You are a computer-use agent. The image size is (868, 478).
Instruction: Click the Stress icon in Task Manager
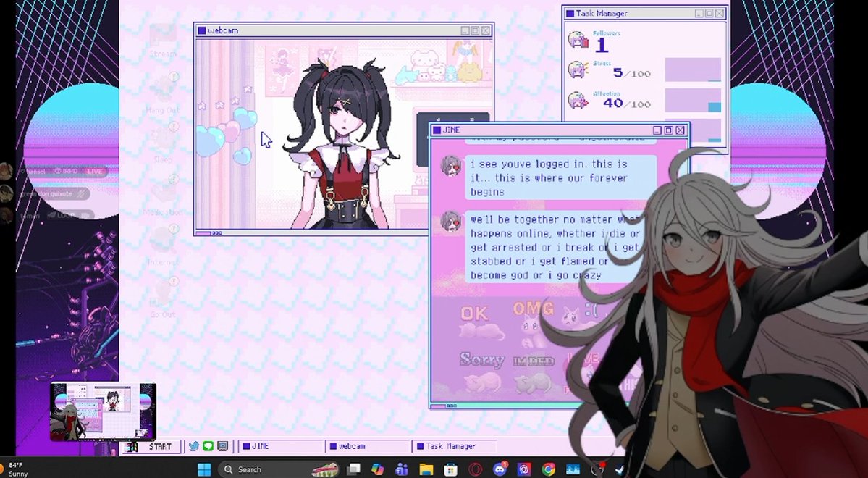[578, 70]
